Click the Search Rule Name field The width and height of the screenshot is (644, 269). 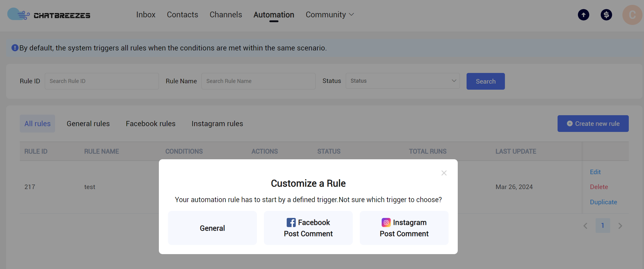(258, 81)
